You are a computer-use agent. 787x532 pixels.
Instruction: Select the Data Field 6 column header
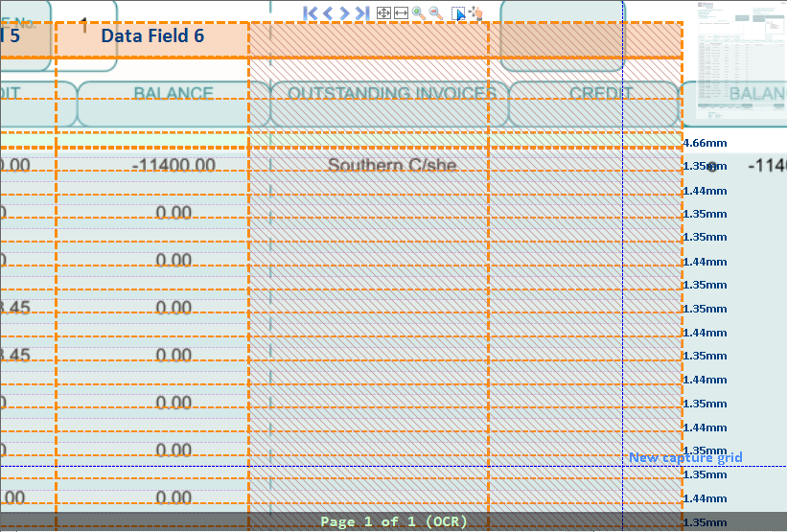152,36
